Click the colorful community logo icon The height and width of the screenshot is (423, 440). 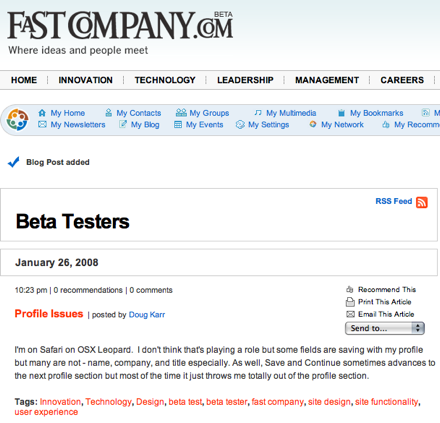pos(18,120)
